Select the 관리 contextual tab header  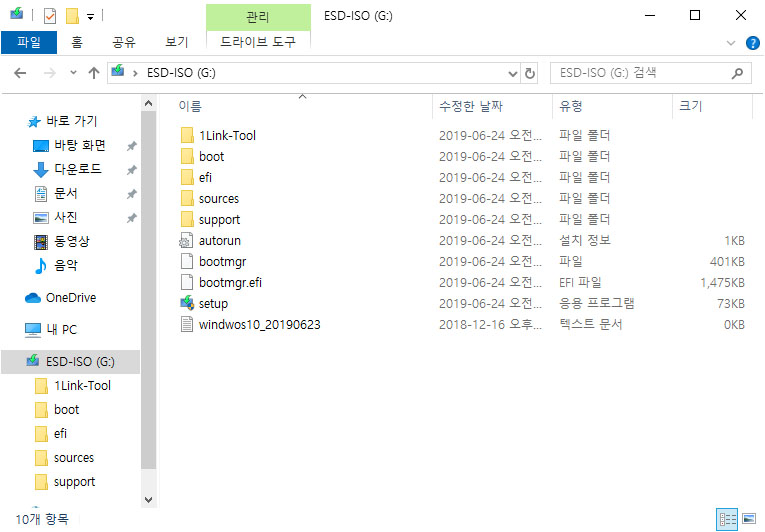pos(258,17)
